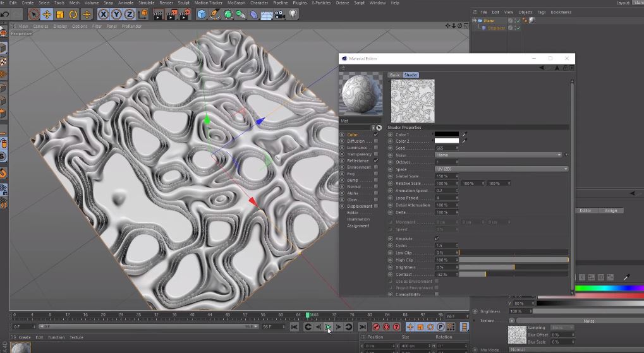This screenshot has width=644, height=353.
Task: Click the Subdivision Surface generator icon
Action: pyautogui.click(x=228, y=15)
